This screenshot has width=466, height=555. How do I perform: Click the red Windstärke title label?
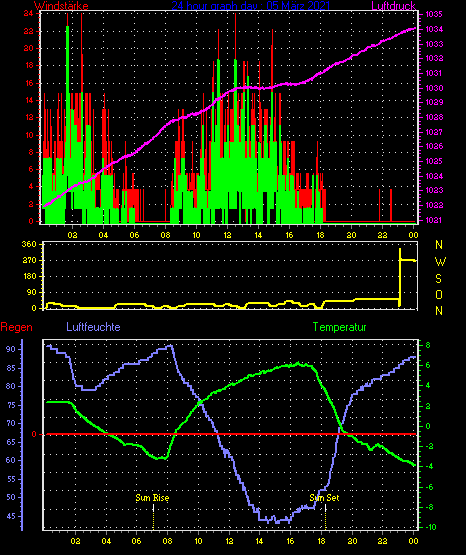coord(61,6)
